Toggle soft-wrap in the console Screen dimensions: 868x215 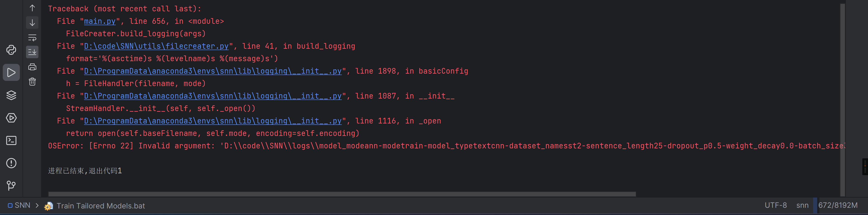pos(32,37)
